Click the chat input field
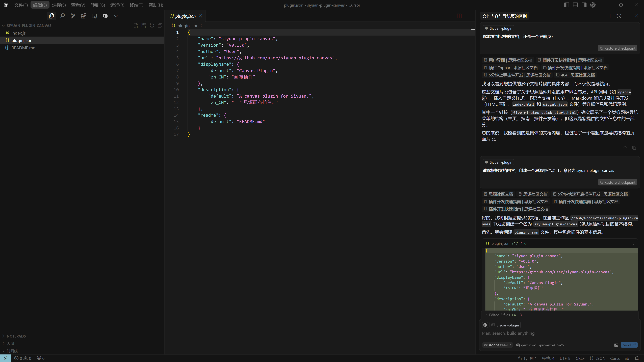 (x=550, y=333)
